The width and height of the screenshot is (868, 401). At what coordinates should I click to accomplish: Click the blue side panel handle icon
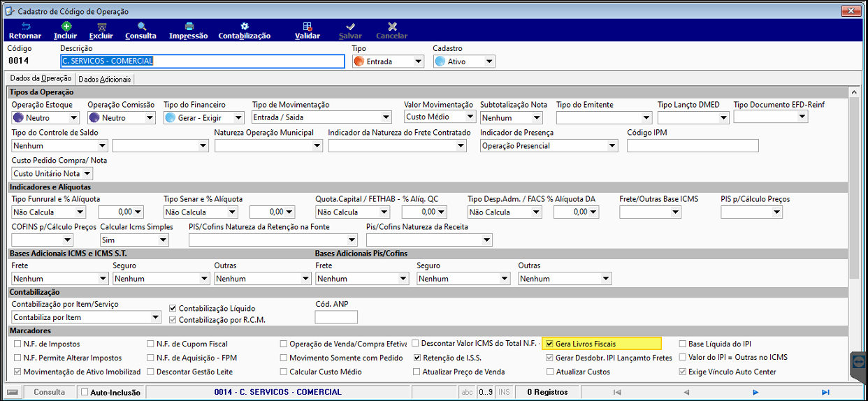pyautogui.click(x=860, y=363)
